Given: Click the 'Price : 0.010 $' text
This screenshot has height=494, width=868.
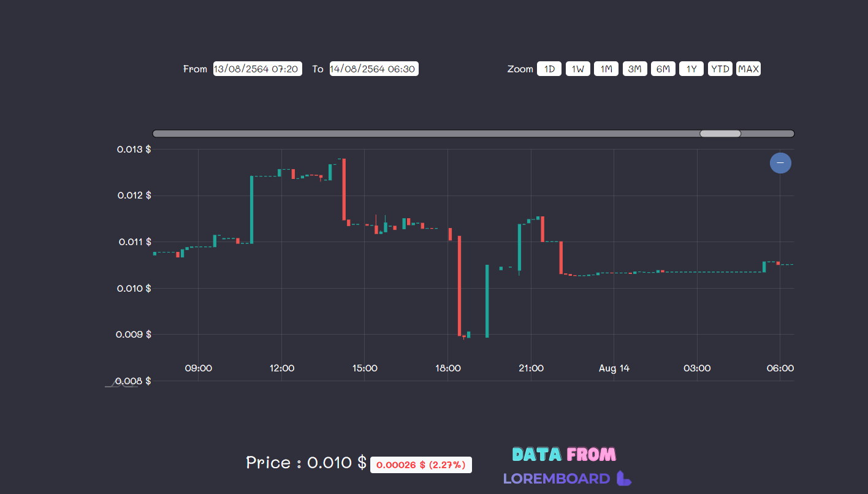Looking at the screenshot, I should (306, 463).
